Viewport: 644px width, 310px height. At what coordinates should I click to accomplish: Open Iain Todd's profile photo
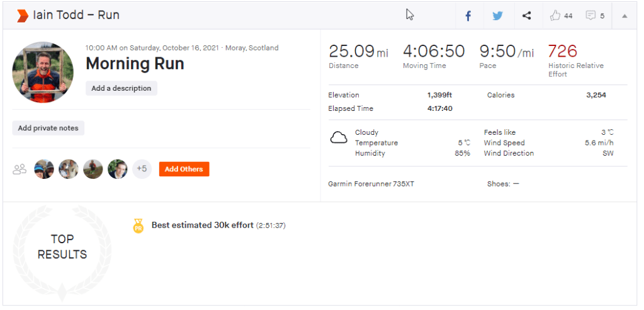[x=43, y=72]
